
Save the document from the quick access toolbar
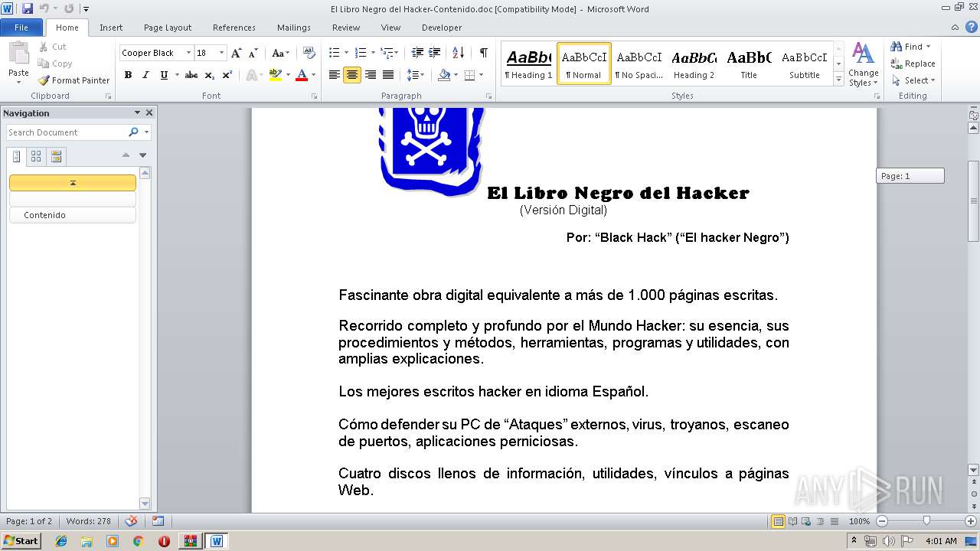pos(28,8)
